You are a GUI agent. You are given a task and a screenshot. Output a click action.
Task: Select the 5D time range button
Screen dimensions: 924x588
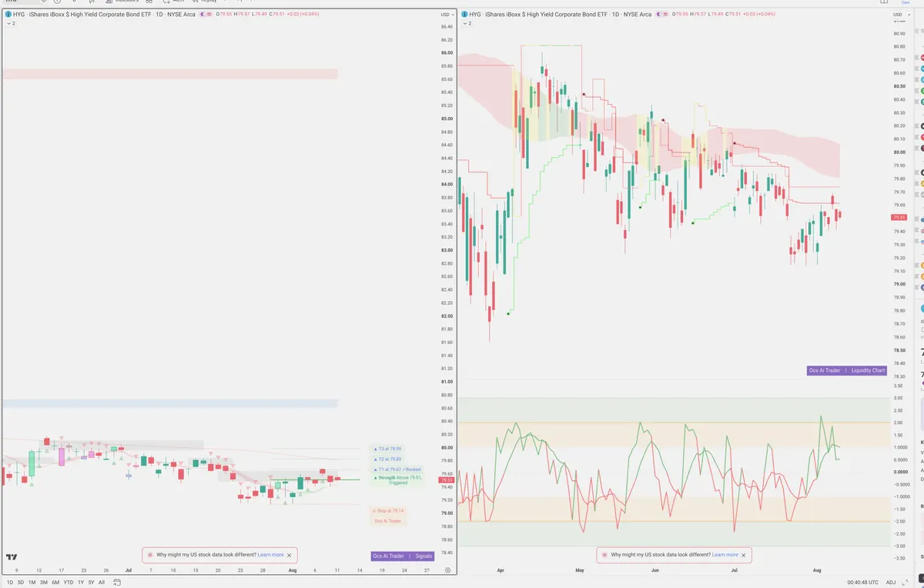(x=21, y=582)
